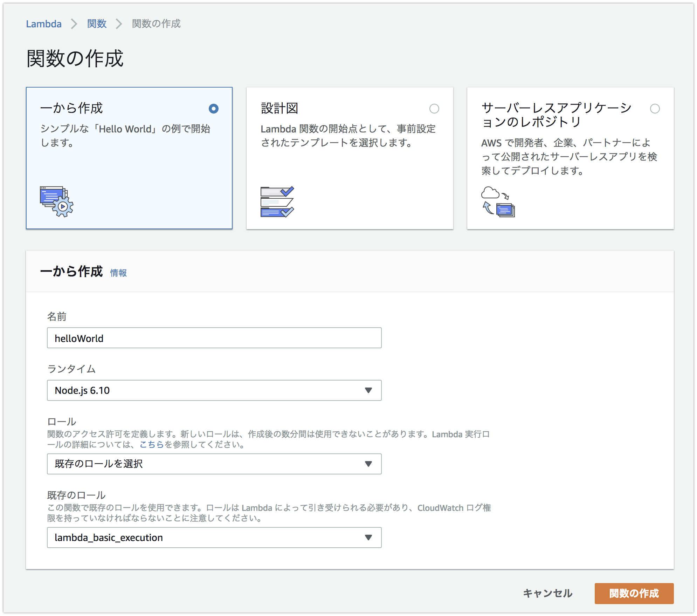Click the 情報 link next to 一から作成
This screenshot has width=697, height=616.
tap(118, 273)
